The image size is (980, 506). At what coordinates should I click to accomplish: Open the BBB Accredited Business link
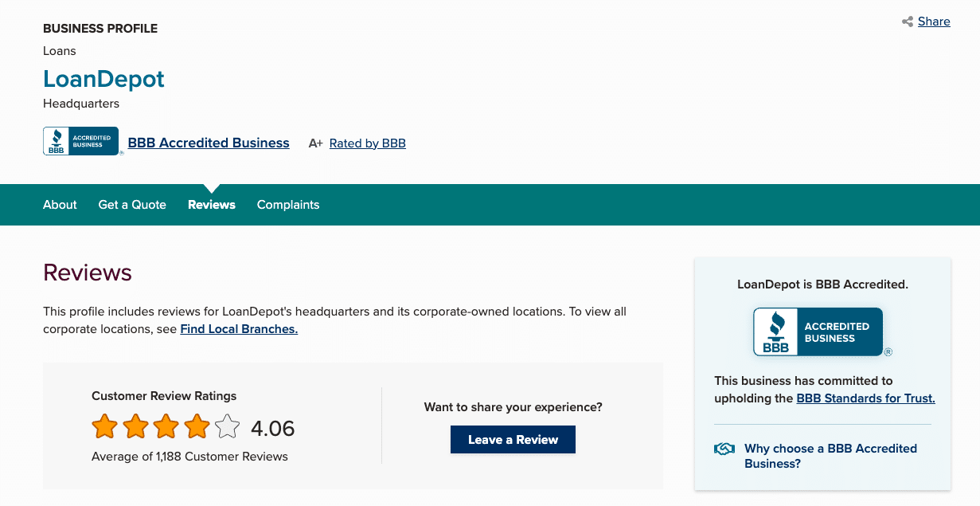tap(209, 143)
